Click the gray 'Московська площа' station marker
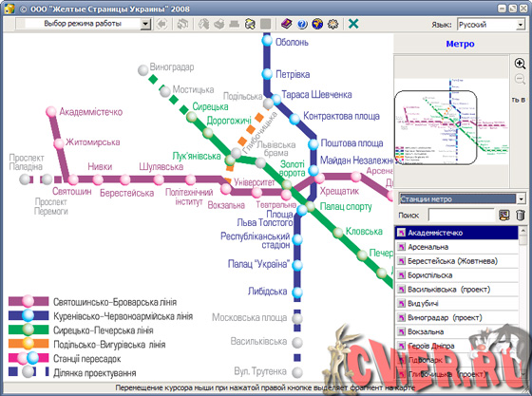Viewport: 532px width, 396px height. point(297,319)
